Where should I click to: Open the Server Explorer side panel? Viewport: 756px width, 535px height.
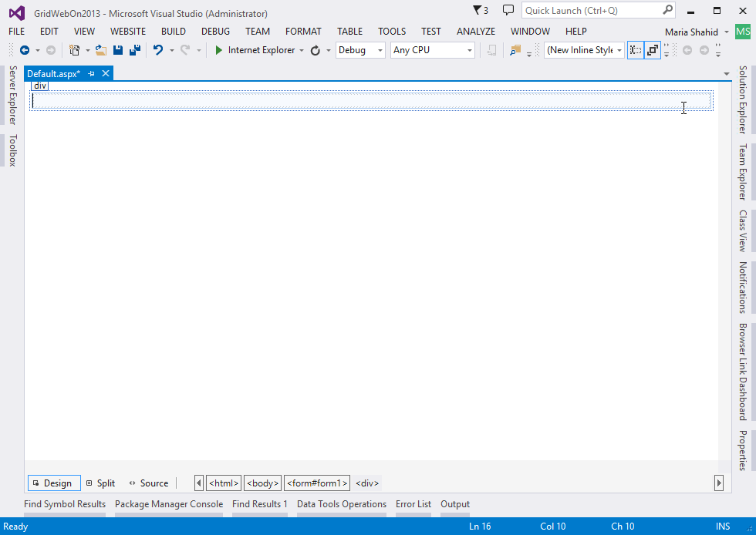(x=13, y=95)
